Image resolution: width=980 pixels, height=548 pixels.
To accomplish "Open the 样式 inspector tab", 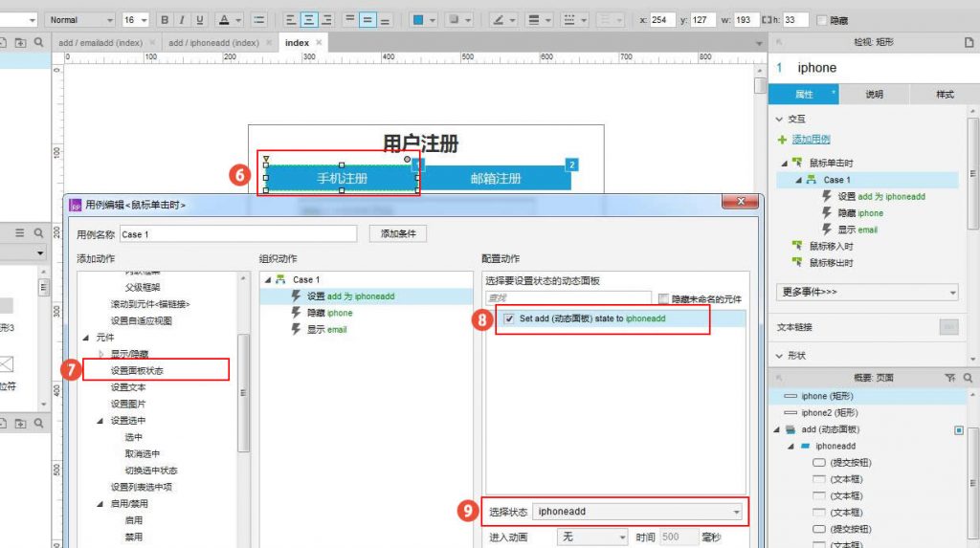I will [x=945, y=95].
